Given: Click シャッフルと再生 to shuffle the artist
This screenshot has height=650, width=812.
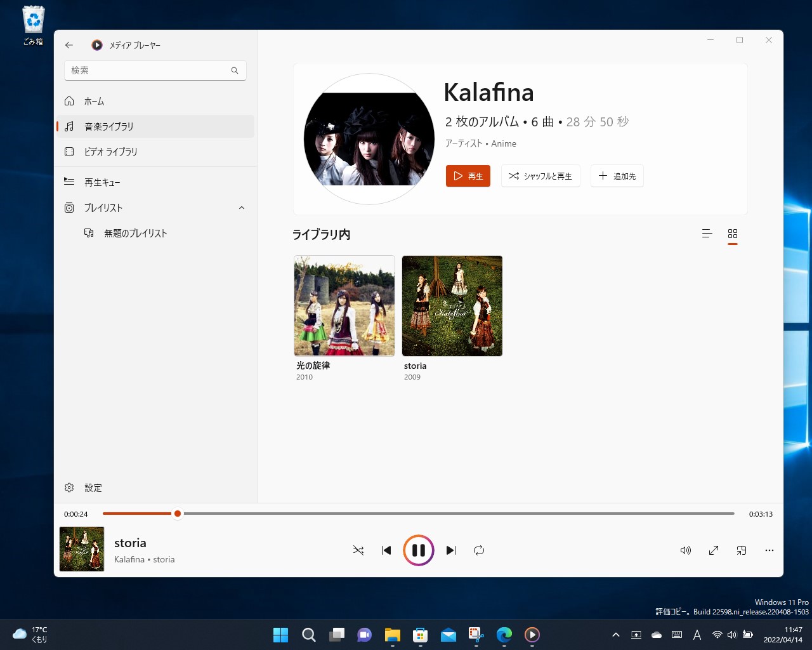Looking at the screenshot, I should coord(540,176).
